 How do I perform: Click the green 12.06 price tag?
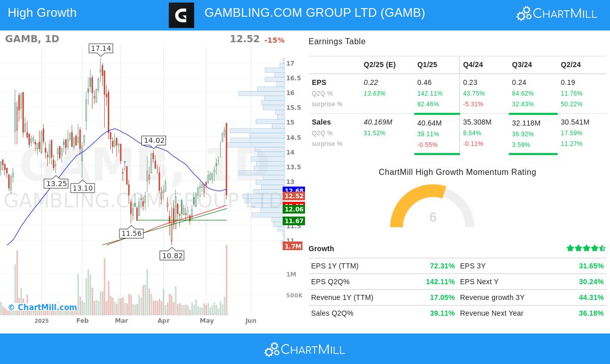tap(294, 209)
